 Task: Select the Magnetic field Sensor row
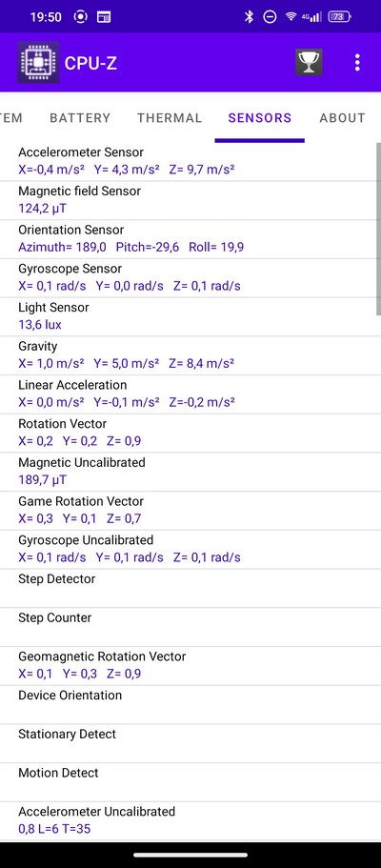tap(189, 200)
